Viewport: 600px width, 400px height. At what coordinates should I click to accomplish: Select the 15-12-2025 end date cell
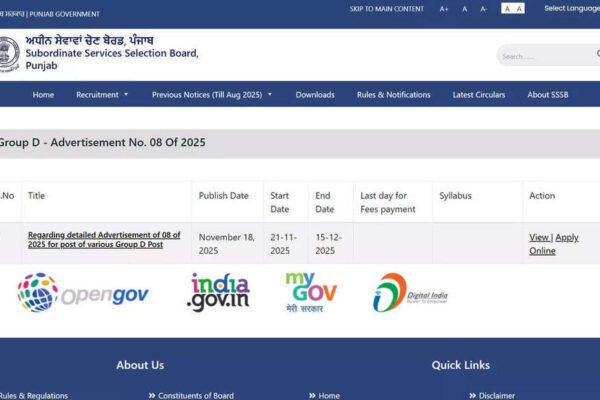(329, 244)
